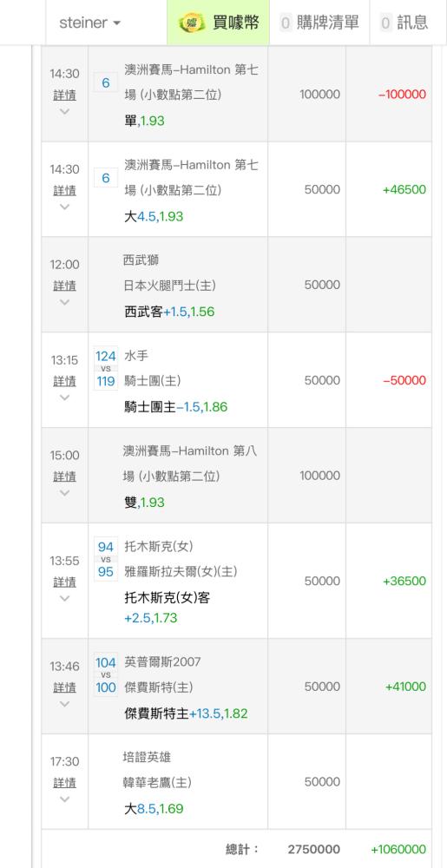
Task: Click the 124 vs 119 score box
Action: (x=106, y=368)
